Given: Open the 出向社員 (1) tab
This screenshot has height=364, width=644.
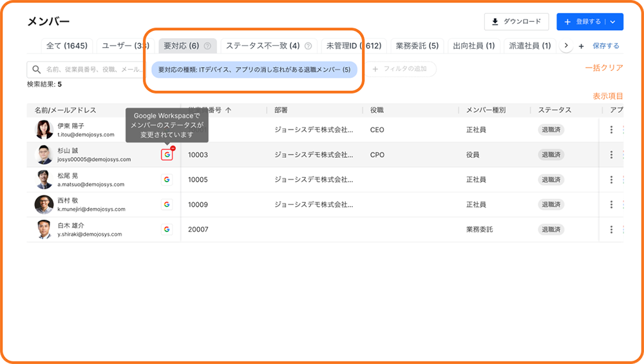Looking at the screenshot, I should click(474, 46).
